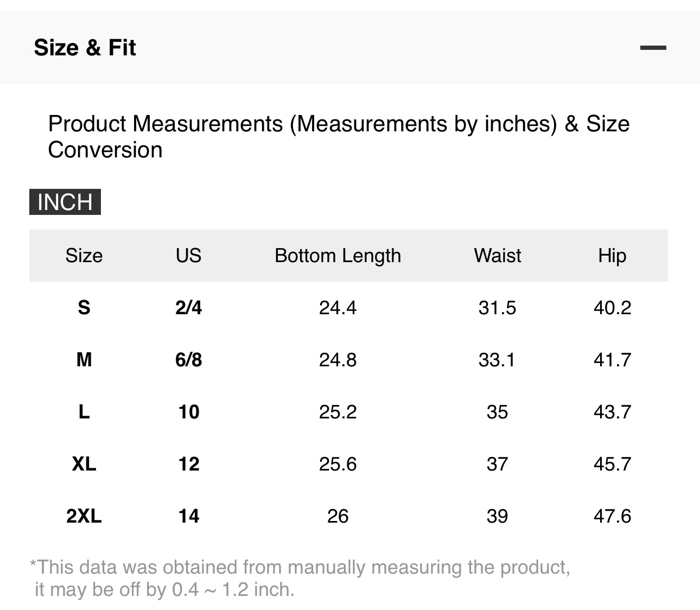Click US size 2/4 cell

coord(188,308)
